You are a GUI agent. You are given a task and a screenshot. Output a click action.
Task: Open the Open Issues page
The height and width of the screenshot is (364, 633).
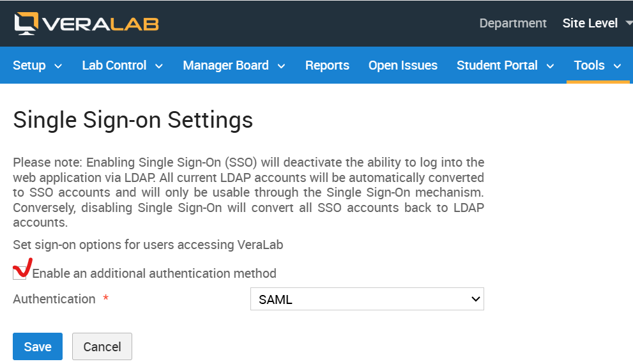(402, 65)
